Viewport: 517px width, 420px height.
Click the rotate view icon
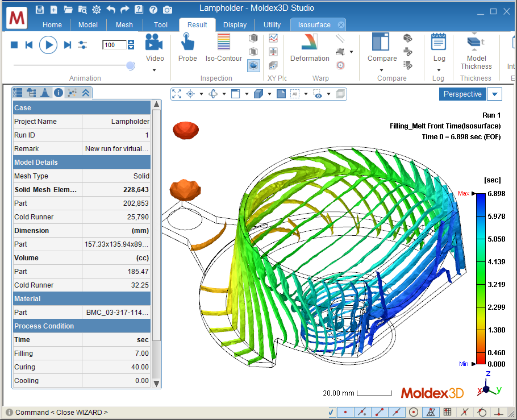click(x=213, y=94)
